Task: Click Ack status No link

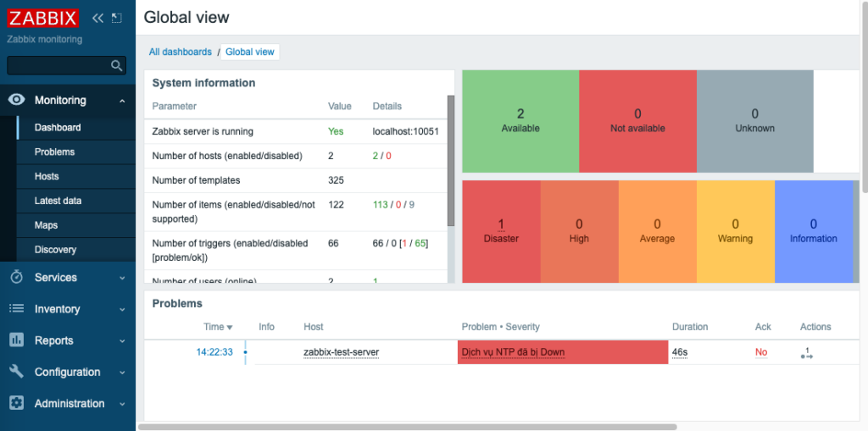Action: click(x=761, y=352)
